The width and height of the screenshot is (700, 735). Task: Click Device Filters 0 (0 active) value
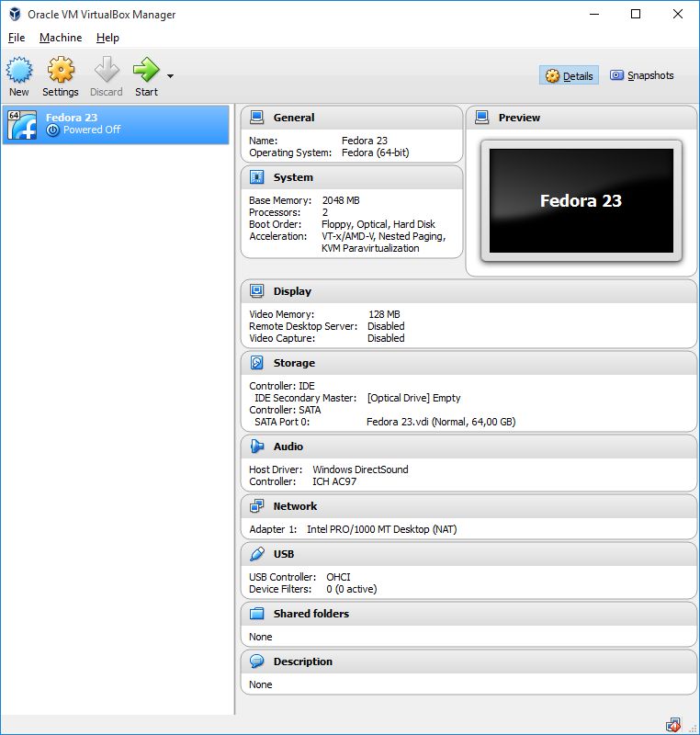point(352,589)
